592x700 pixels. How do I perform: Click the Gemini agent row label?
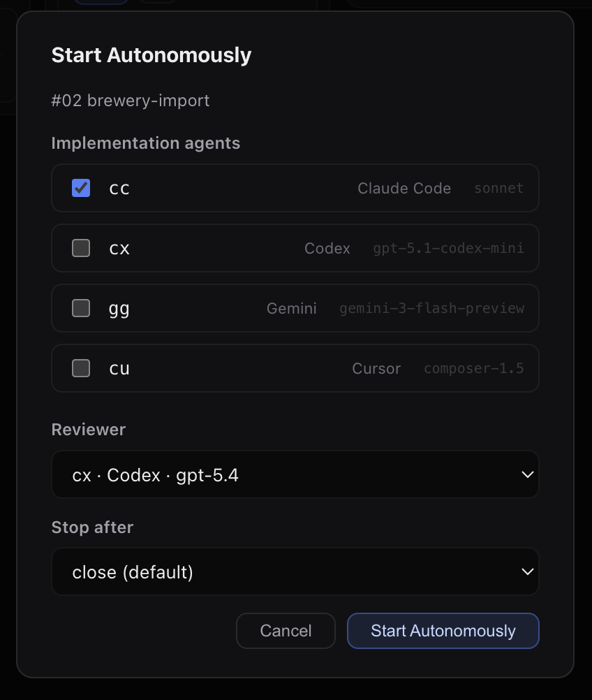click(x=291, y=308)
